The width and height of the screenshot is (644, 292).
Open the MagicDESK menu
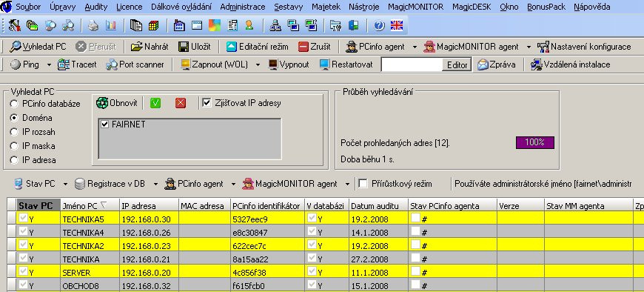point(472,7)
